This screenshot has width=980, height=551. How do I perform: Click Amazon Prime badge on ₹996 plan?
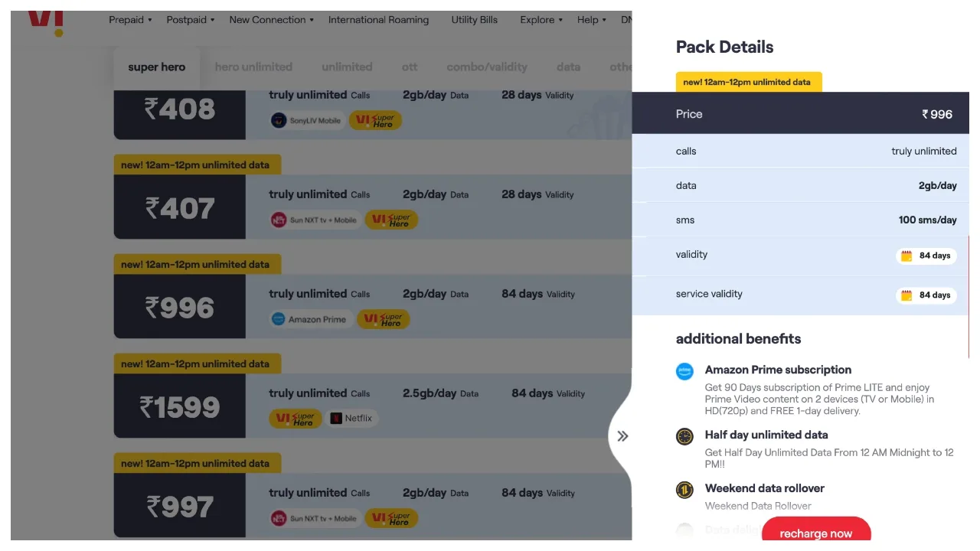[x=310, y=319]
